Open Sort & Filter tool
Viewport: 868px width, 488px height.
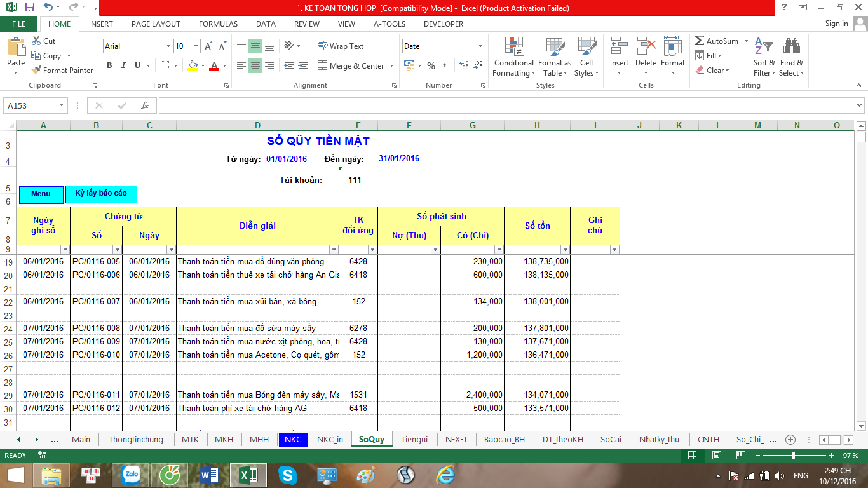(764, 57)
